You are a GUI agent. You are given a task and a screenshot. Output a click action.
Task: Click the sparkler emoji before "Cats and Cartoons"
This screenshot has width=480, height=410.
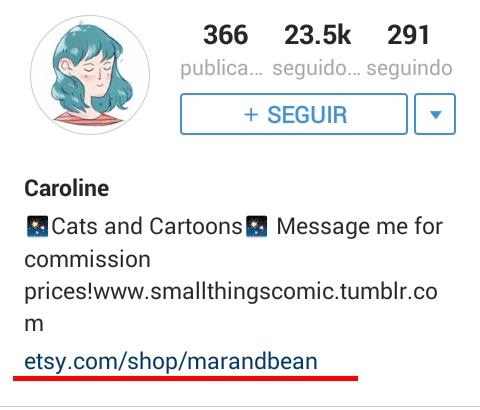tap(37, 226)
